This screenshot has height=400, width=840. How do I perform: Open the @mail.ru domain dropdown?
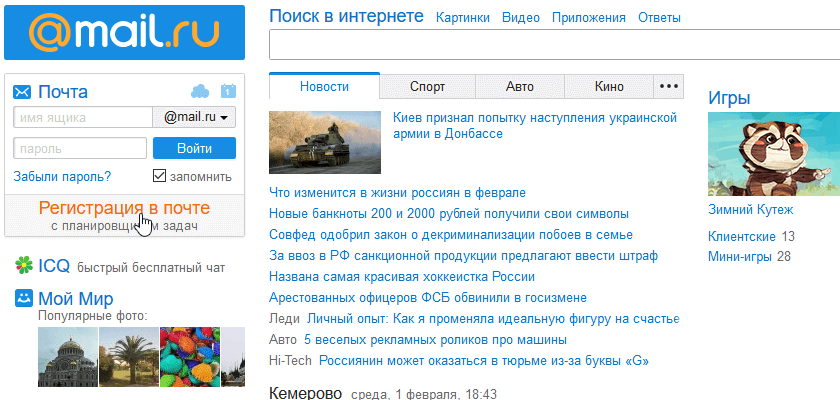pyautogui.click(x=194, y=117)
